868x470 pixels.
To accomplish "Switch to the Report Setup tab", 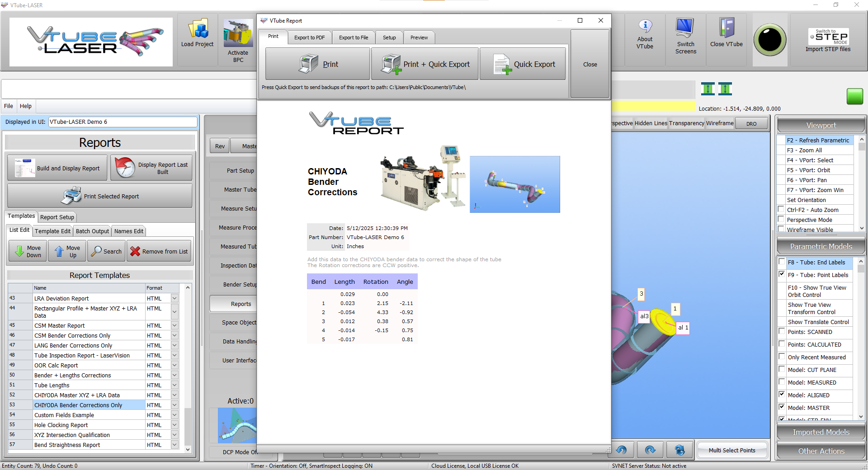I will click(x=57, y=217).
